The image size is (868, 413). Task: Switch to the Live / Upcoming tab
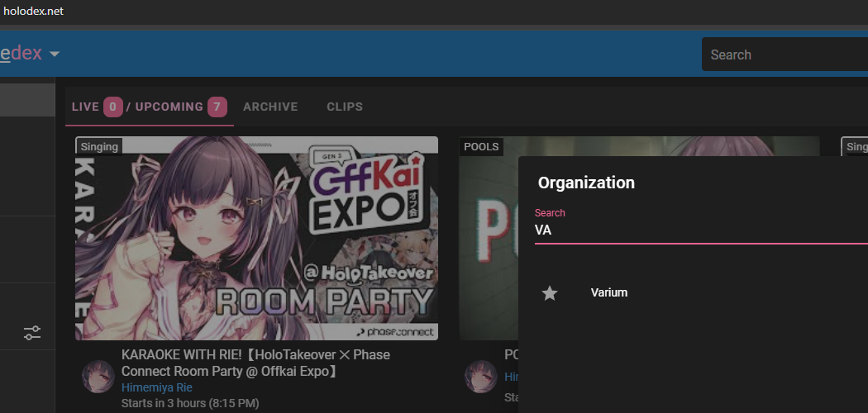tap(150, 107)
